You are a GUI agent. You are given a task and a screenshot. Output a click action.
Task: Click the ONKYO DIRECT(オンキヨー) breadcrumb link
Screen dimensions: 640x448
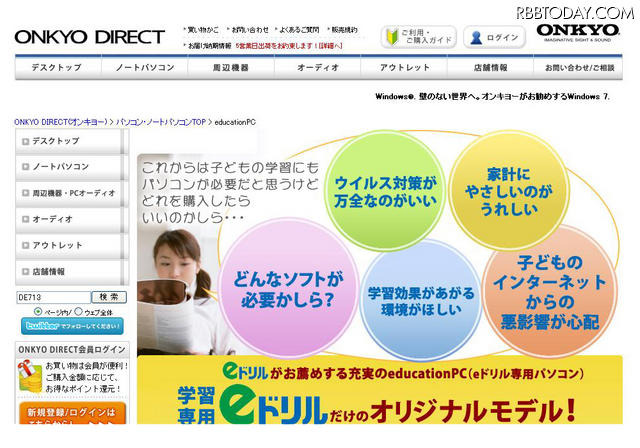click(60, 122)
